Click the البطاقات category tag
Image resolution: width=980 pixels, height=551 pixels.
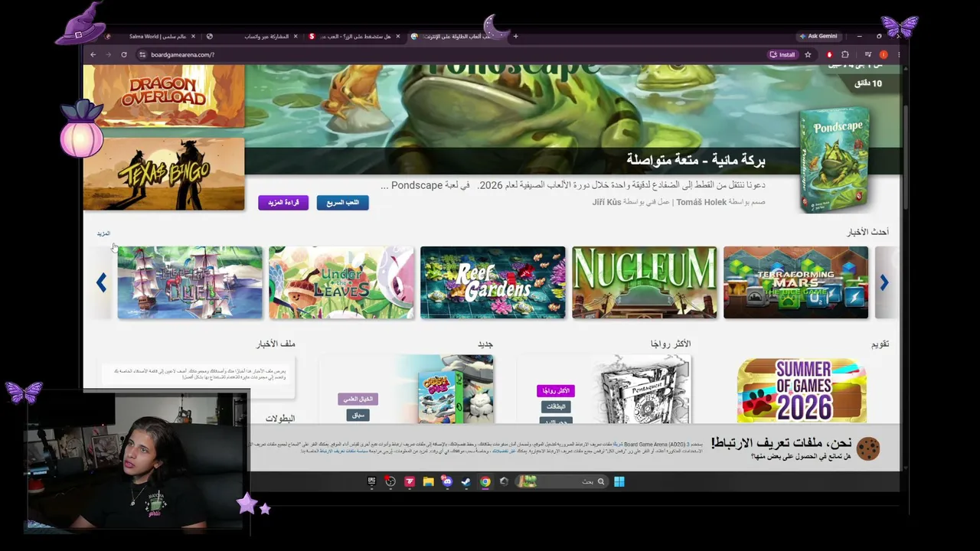[556, 406]
